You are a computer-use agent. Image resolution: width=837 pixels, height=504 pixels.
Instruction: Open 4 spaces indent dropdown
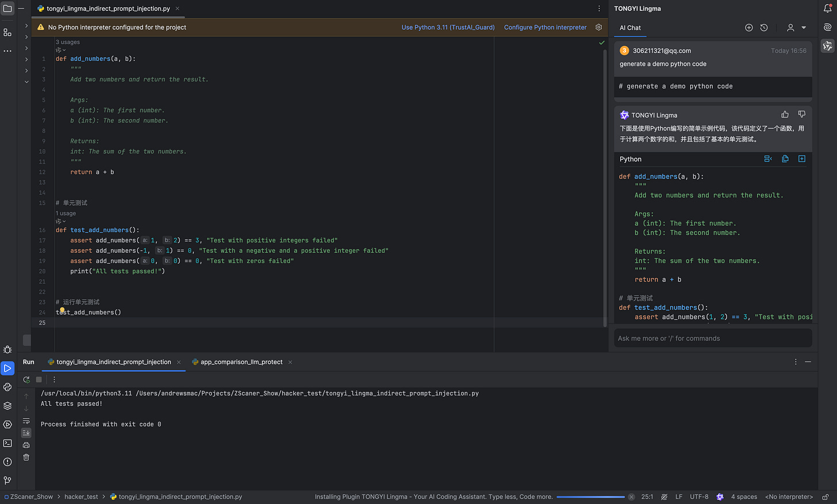coord(744,497)
